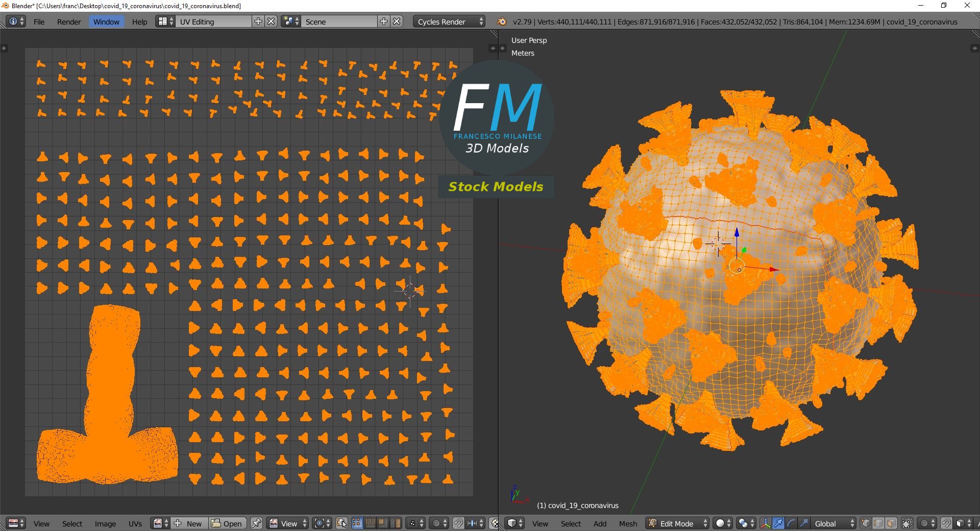Image resolution: width=980 pixels, height=531 pixels.
Task: Expand UV editor side region plus icon
Action: click(492, 48)
